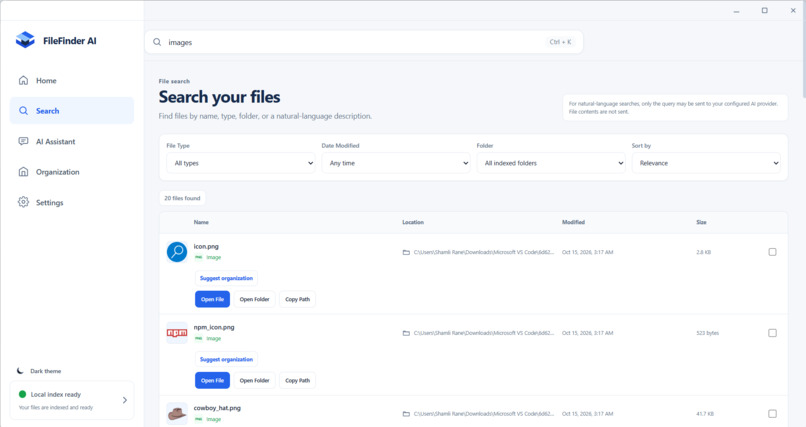Click the PNG type badge under icon.png
Image resolution: width=806 pixels, height=427 pixels.
(x=198, y=257)
